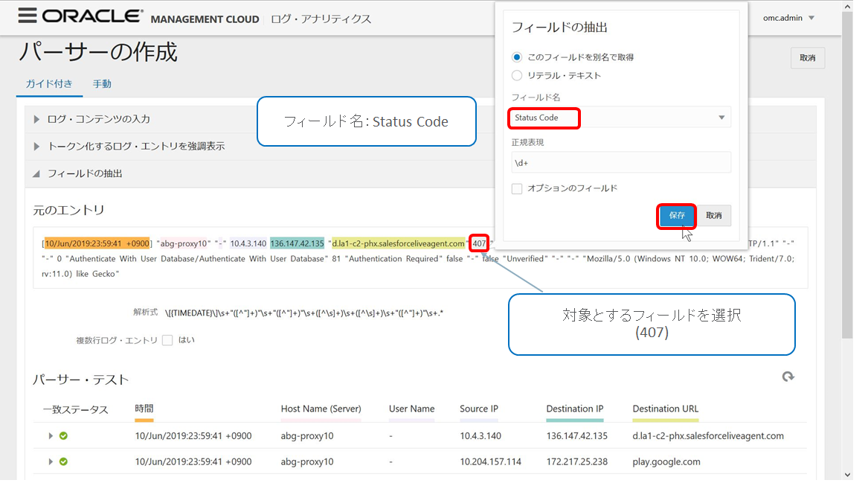868x483 pixels.
Task: Click the 'User Name' column header
Action: [x=411, y=409]
